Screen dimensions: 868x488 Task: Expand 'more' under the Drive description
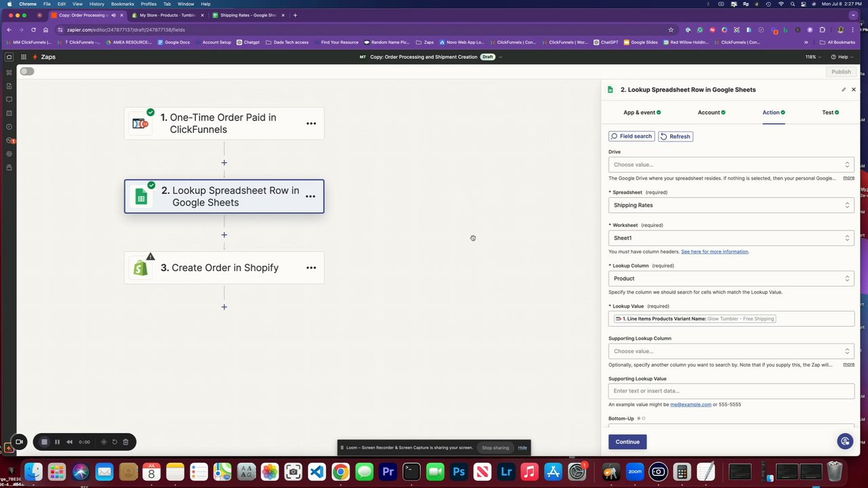848,178
